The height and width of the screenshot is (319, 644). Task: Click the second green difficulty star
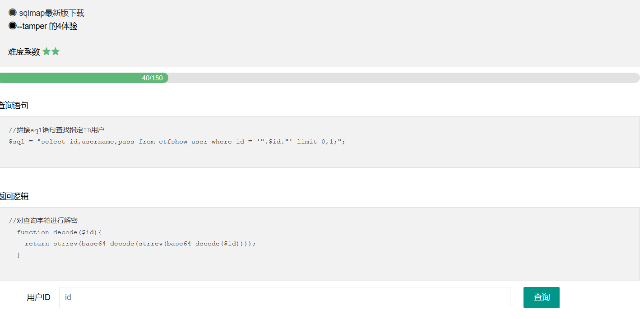pos(56,51)
